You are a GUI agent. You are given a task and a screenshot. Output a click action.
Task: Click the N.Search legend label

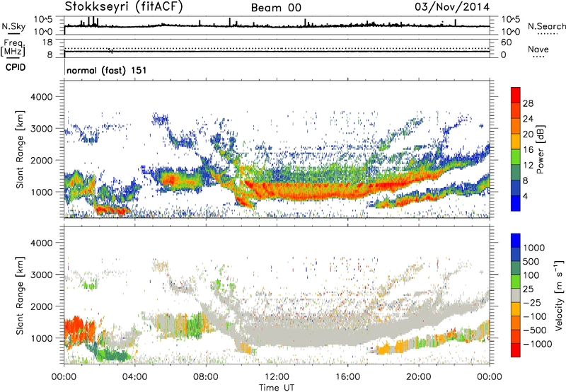546,26
